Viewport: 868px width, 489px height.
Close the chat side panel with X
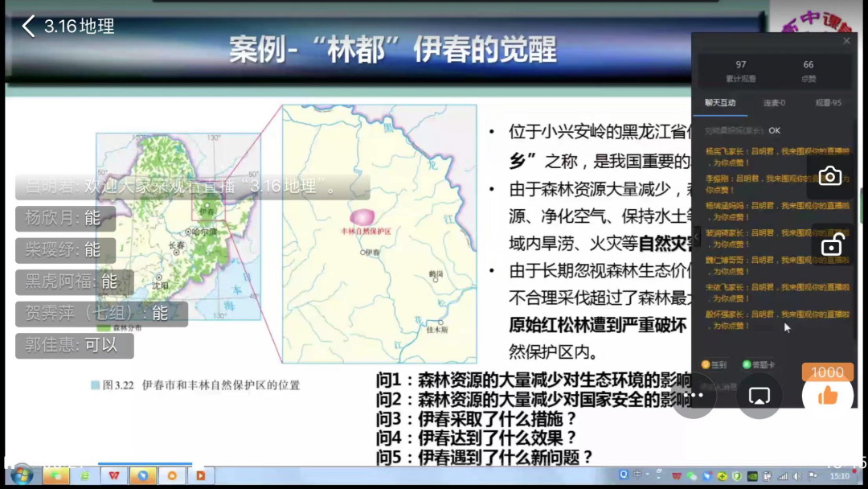[x=846, y=40]
